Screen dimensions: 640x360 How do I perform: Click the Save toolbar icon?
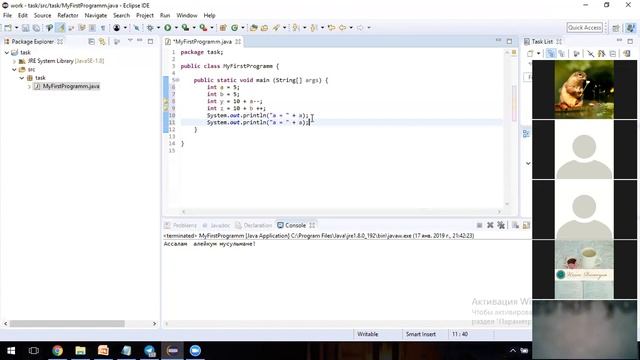[x=25, y=28]
